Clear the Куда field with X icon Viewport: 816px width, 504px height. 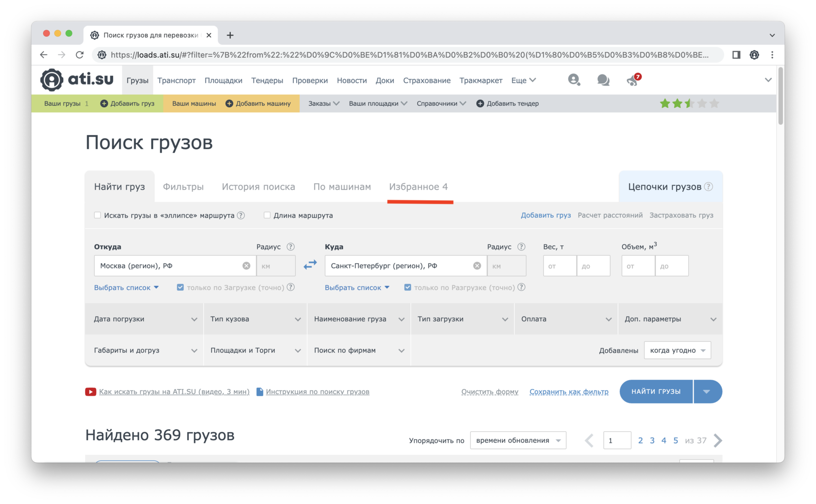(x=477, y=266)
